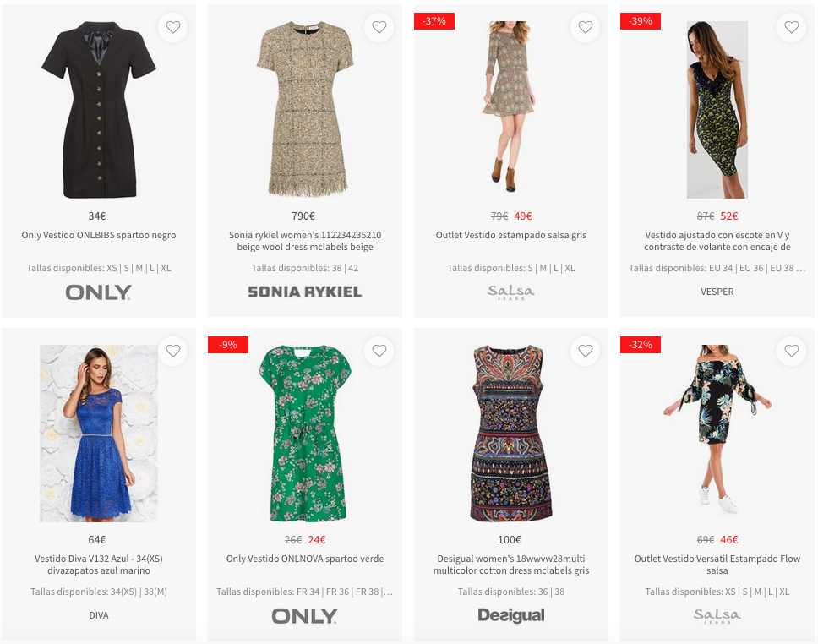This screenshot has width=818, height=644.
Task: Open the black Only dress photo
Action: pos(99,110)
